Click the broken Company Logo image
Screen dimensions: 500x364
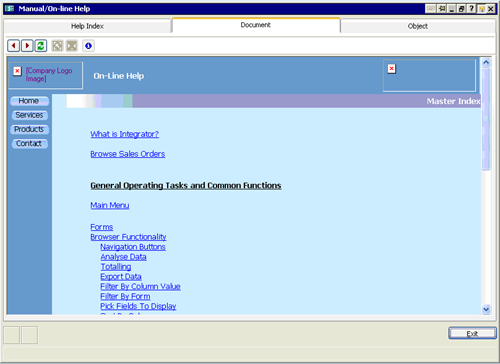click(46, 75)
